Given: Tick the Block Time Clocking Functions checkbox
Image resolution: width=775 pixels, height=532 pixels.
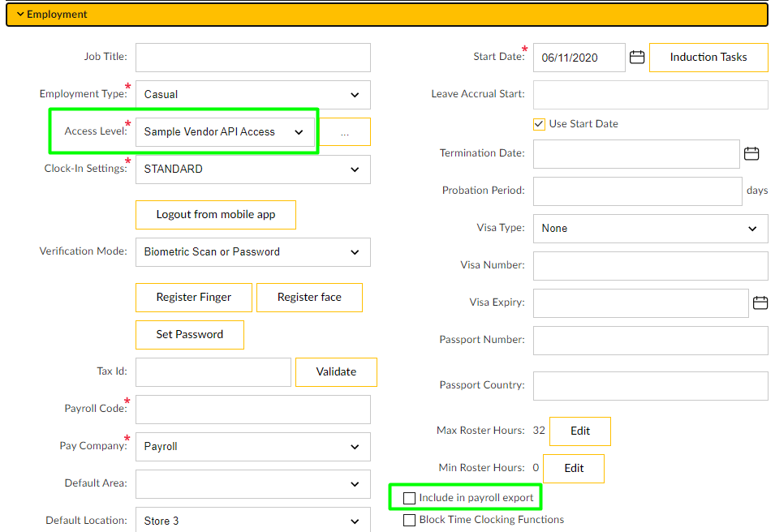Looking at the screenshot, I should [410, 520].
